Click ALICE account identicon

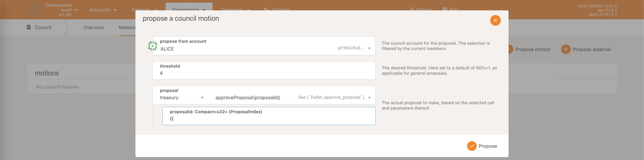tap(153, 46)
